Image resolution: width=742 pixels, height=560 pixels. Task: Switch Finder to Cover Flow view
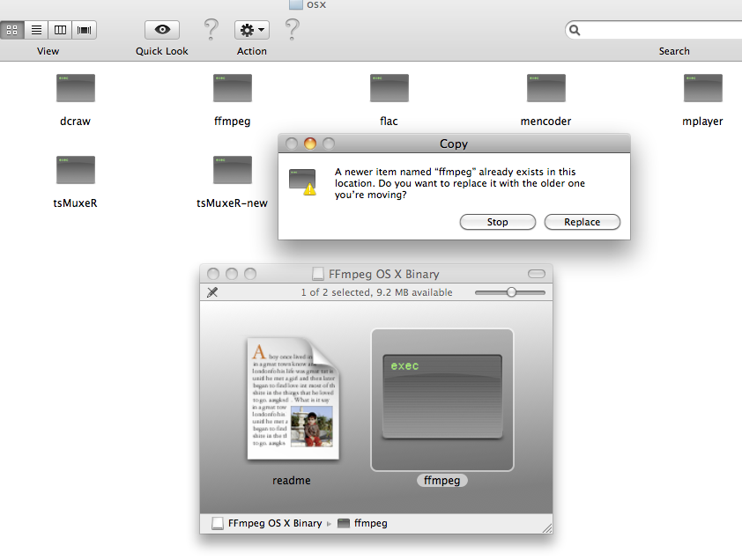point(85,30)
